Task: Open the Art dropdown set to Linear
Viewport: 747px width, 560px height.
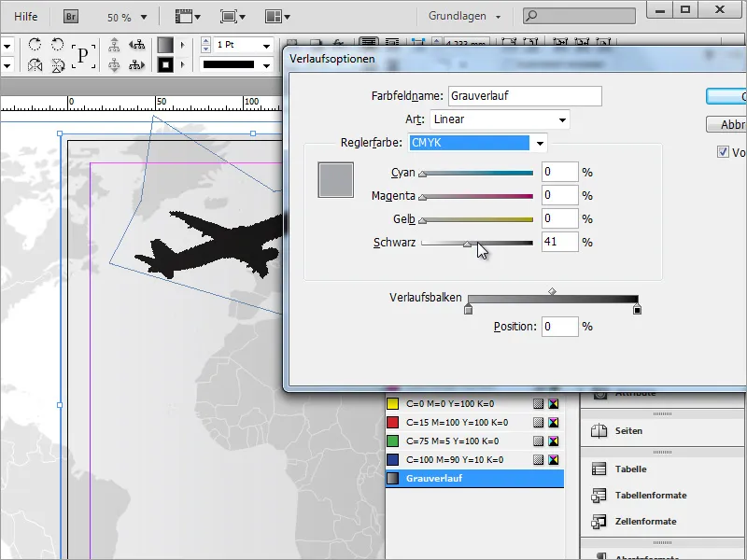Action: coord(500,119)
